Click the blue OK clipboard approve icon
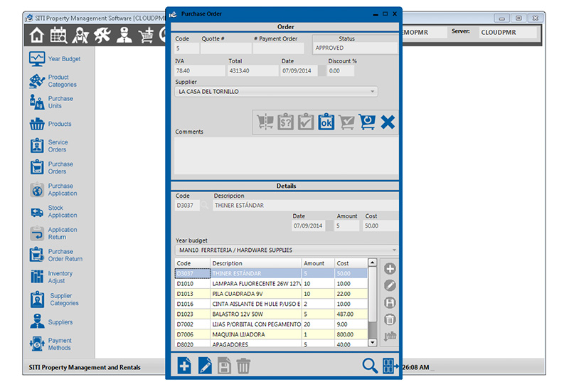Viewport: 569px width, 392px height. click(x=326, y=122)
